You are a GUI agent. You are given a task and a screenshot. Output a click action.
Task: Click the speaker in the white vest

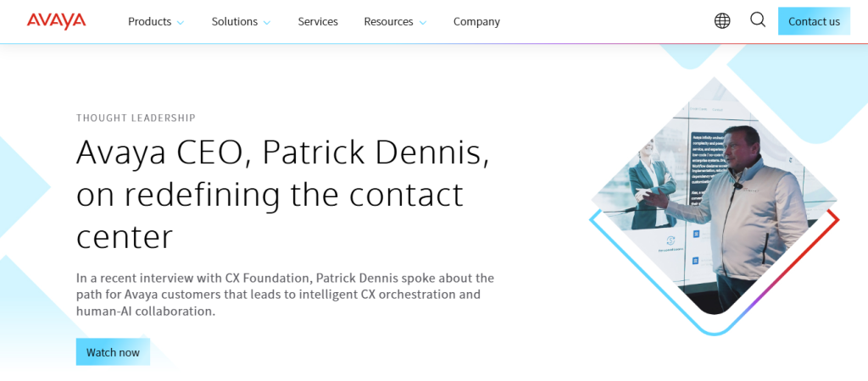[746, 212]
